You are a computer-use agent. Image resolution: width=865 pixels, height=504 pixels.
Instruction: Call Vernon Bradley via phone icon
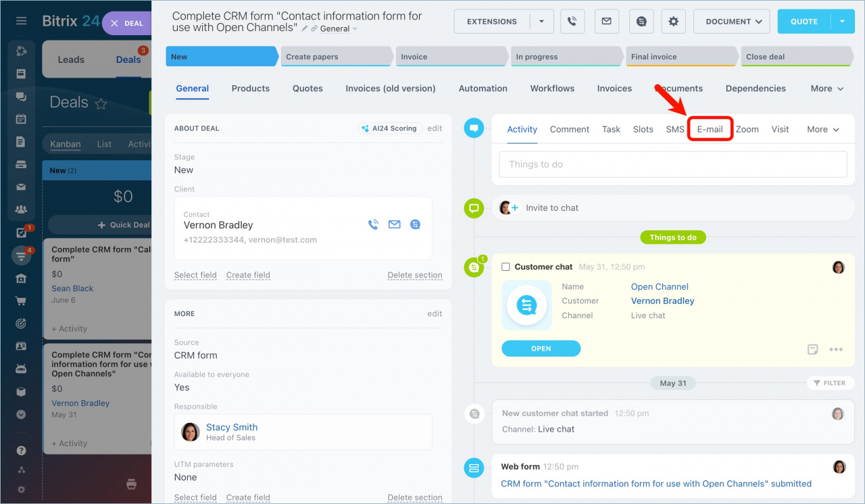[373, 224]
